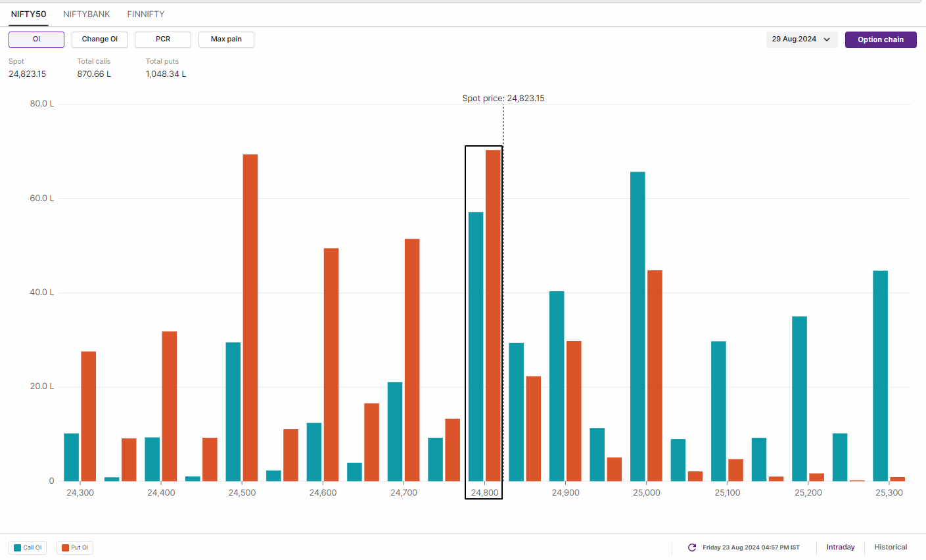The image size is (926, 560).
Task: Click the 24,900 strike call OI bar
Action: [557, 386]
